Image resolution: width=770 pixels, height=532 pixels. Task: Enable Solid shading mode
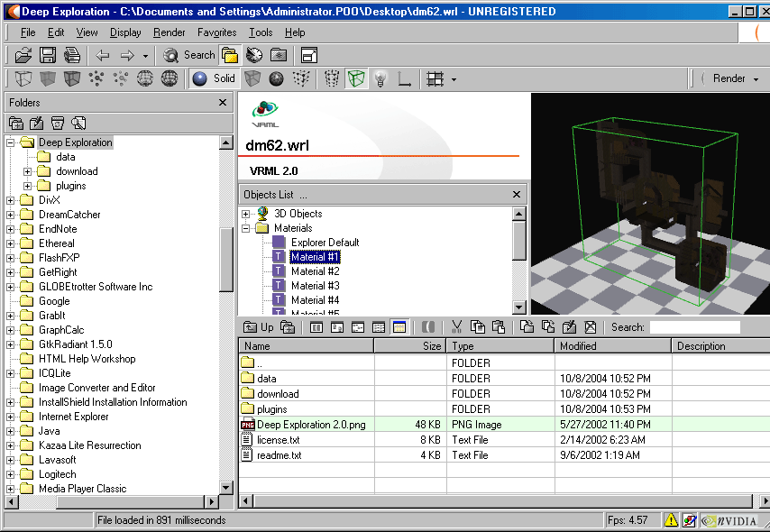coord(214,78)
